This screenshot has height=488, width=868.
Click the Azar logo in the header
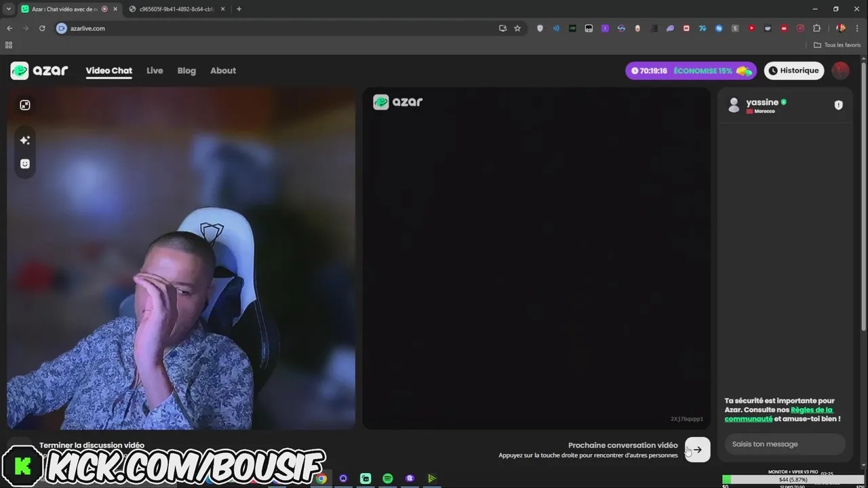(x=39, y=70)
